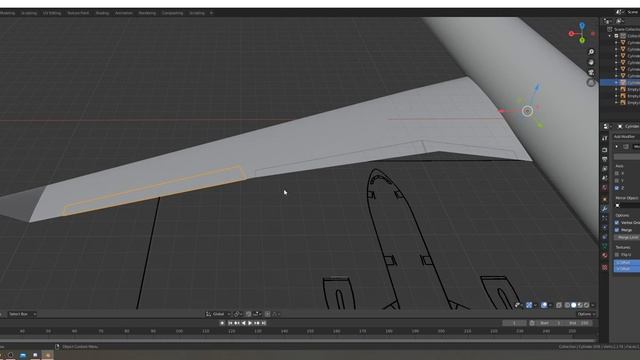Toggle viewport gizmos button
Image resolution: width=640 pixels, height=360 pixels.
(529, 305)
